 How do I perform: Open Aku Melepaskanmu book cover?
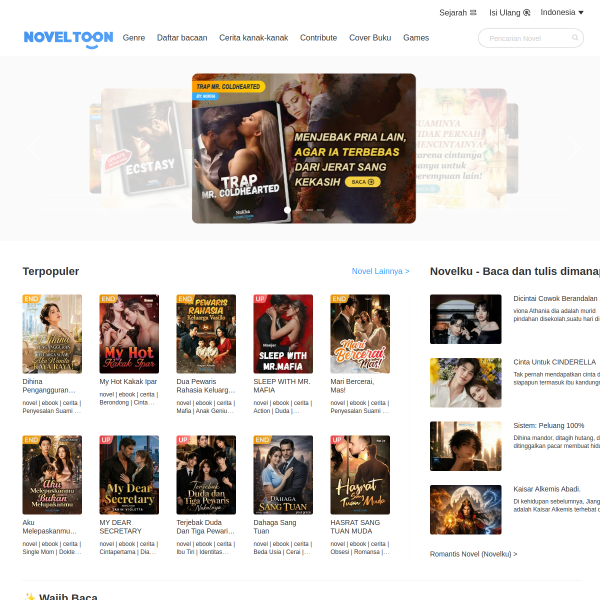click(52, 474)
